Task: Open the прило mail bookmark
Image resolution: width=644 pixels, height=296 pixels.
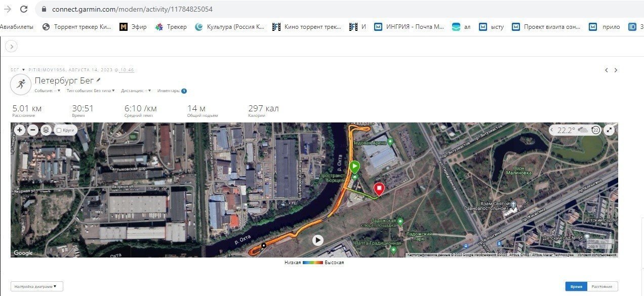Action: tap(605, 27)
